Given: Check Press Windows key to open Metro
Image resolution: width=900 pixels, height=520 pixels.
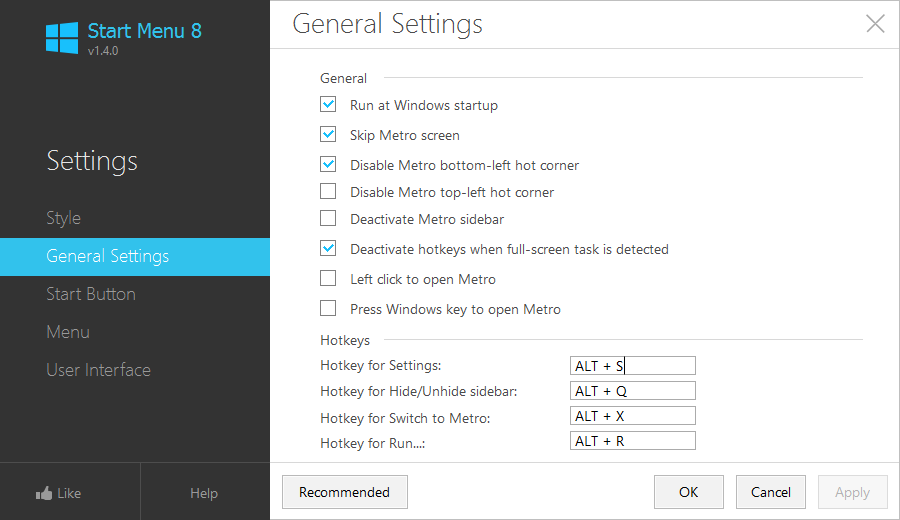Looking at the screenshot, I should tap(328, 308).
